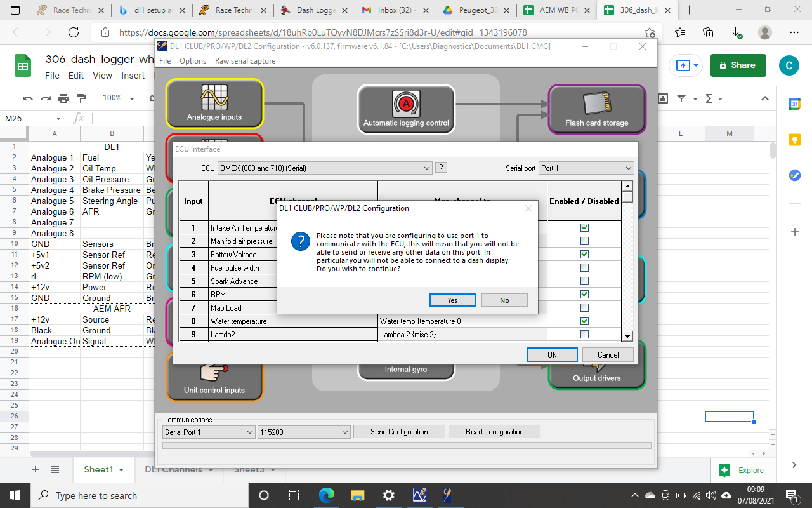Viewport: 812px width, 508px height.
Task: Click the ECU help question mark button
Action: [442, 168]
